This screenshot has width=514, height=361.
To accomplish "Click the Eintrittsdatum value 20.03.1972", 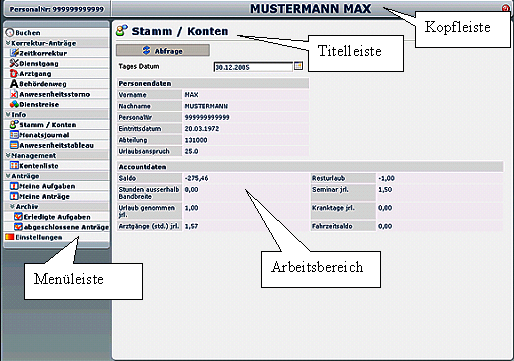I will 202,129.
